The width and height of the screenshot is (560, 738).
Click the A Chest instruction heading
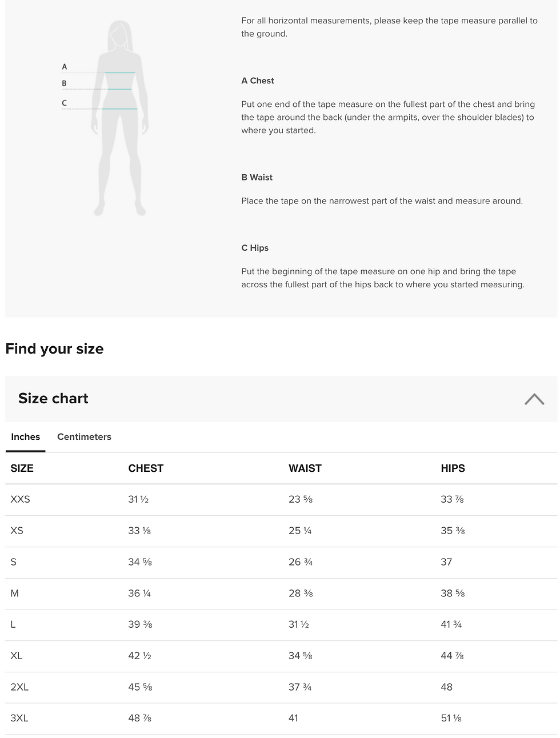pos(258,81)
